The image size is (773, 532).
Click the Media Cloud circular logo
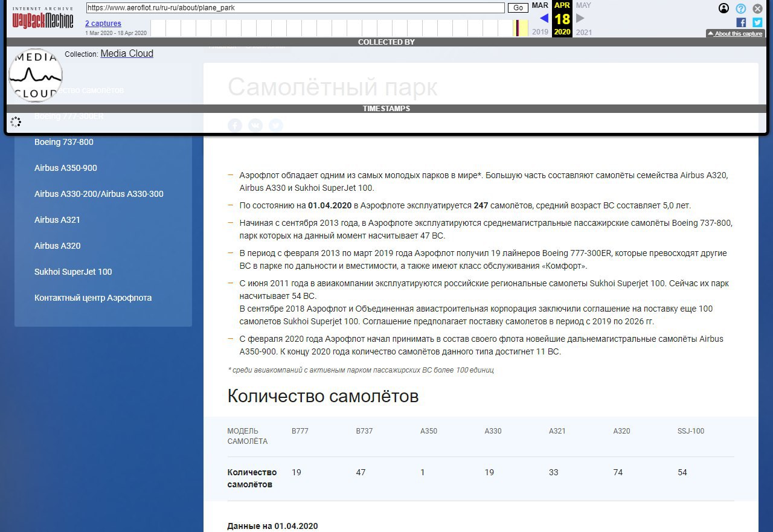[36, 75]
